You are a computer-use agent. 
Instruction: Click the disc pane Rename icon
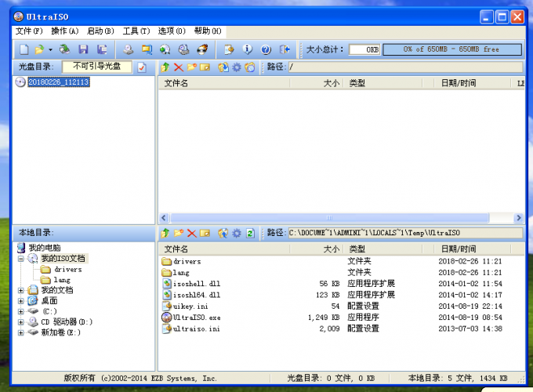pyautogui.click(x=205, y=67)
